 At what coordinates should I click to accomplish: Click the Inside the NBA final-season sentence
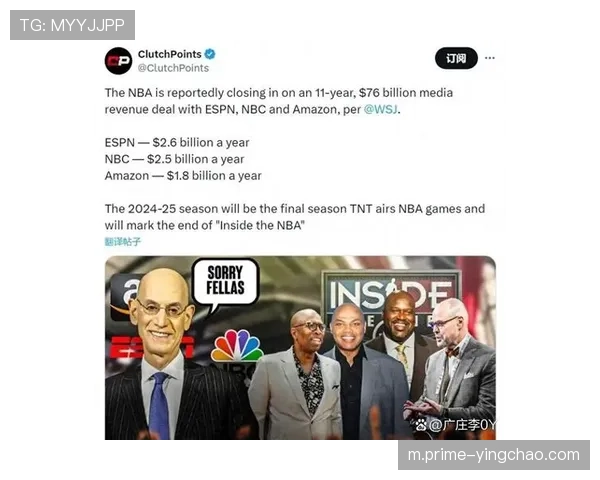(295, 217)
